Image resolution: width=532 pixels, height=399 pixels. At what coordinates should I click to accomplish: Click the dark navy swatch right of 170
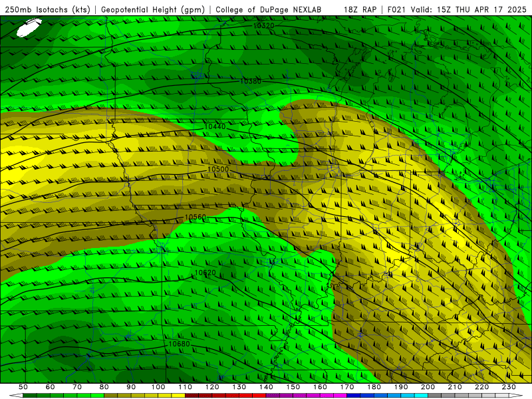point(354,396)
